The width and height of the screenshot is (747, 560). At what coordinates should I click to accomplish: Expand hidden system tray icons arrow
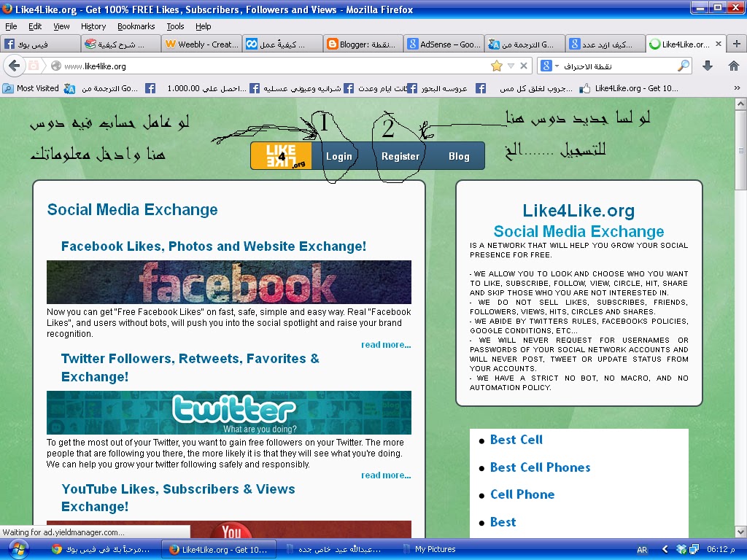point(665,549)
